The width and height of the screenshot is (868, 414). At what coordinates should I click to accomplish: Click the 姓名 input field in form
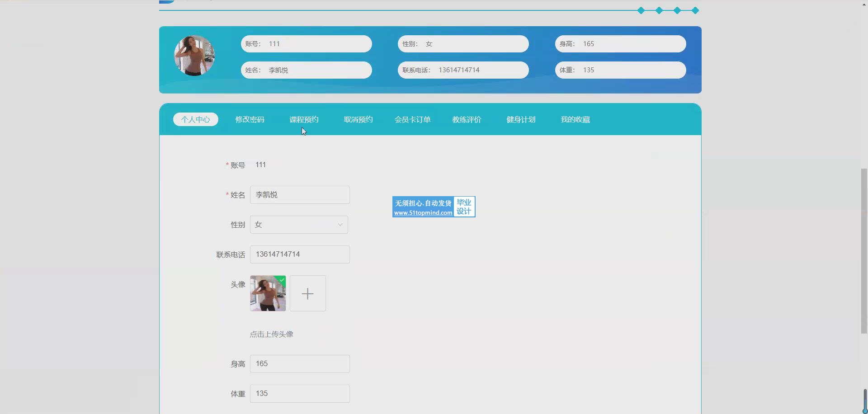click(300, 195)
